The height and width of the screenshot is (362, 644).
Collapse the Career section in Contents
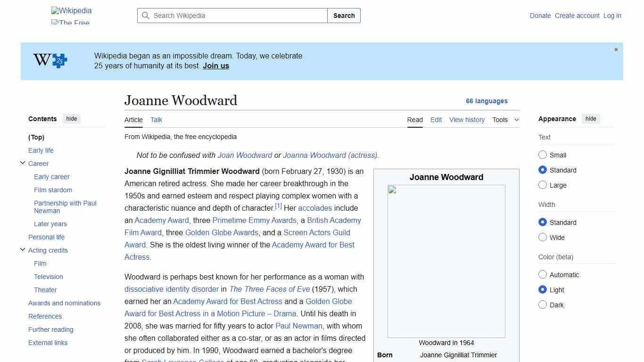tap(22, 163)
